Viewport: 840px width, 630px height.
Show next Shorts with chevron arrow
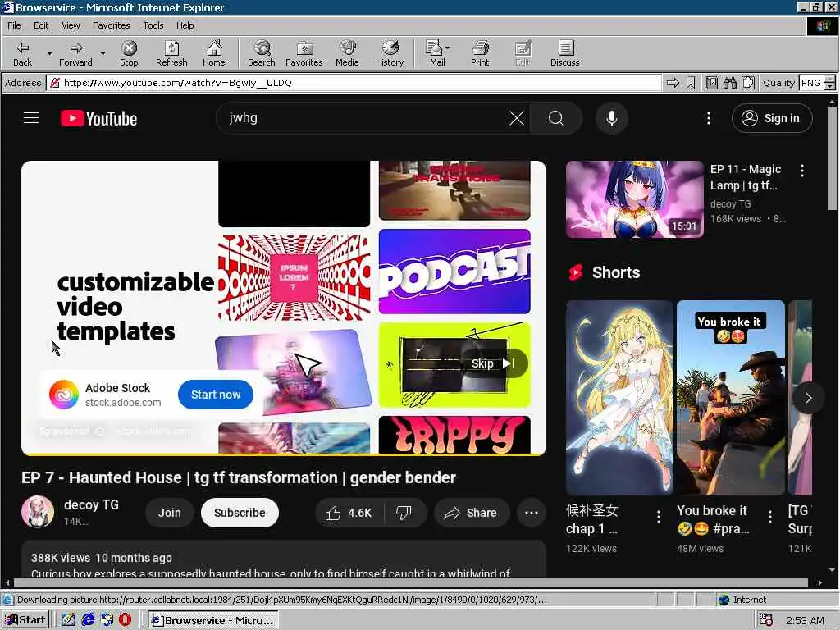point(808,398)
